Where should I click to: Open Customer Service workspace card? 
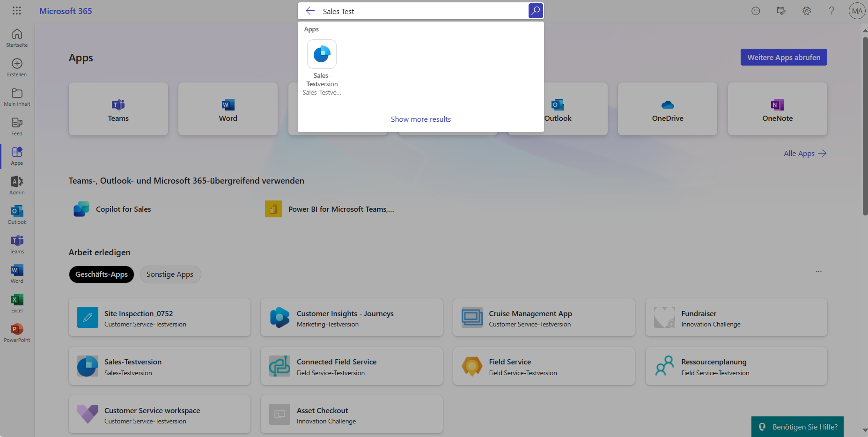tap(160, 415)
